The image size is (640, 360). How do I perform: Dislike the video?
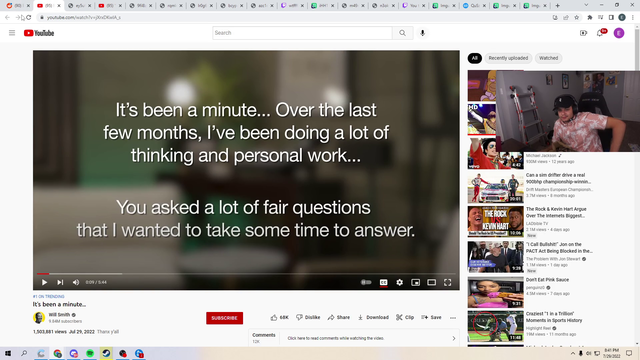[x=308, y=318]
